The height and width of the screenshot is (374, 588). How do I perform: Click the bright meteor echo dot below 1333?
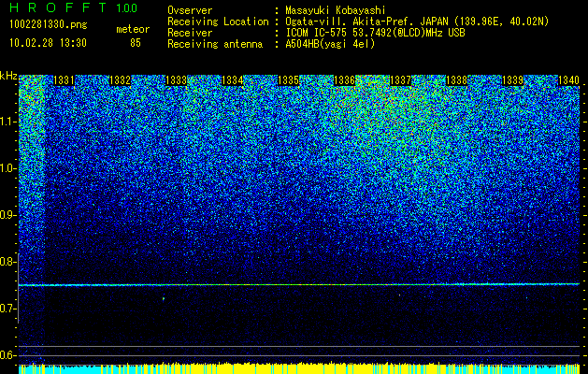(x=163, y=298)
